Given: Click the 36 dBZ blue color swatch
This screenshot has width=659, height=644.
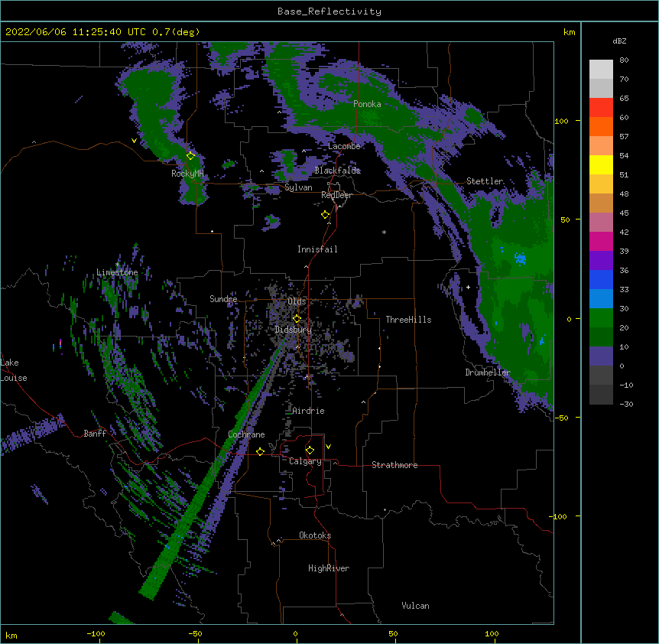Looking at the screenshot, I should click(x=601, y=279).
